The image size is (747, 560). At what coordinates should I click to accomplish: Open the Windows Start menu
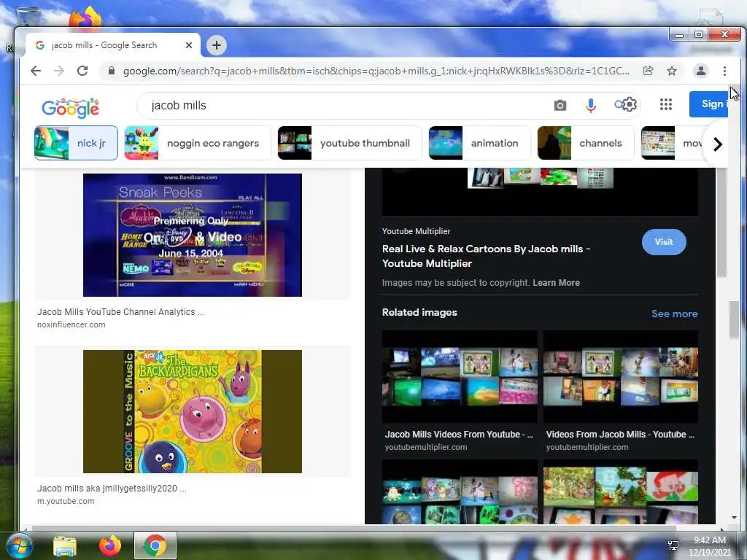pyautogui.click(x=18, y=545)
